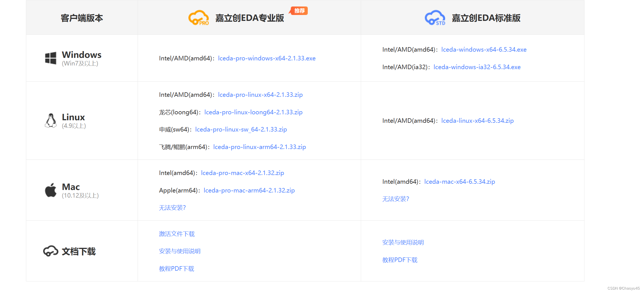This screenshot has width=644, height=293.
Task: Click the (4.9以上) note
Action: click(74, 126)
